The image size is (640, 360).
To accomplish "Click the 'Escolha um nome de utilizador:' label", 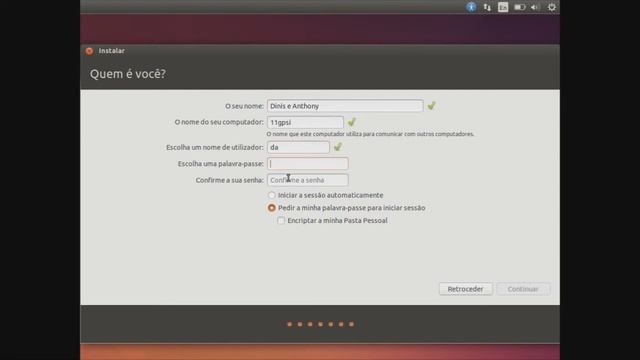I will [215, 147].
